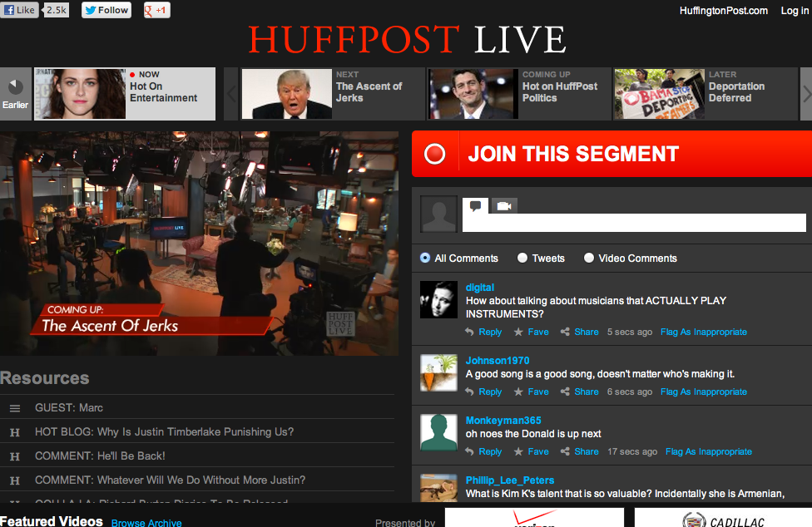Click the list icon beside GUEST: Marc
This screenshot has width=812, height=527.
15,409
